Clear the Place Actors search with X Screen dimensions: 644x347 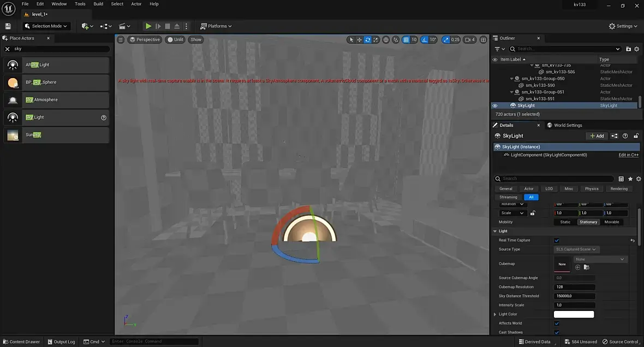8,49
